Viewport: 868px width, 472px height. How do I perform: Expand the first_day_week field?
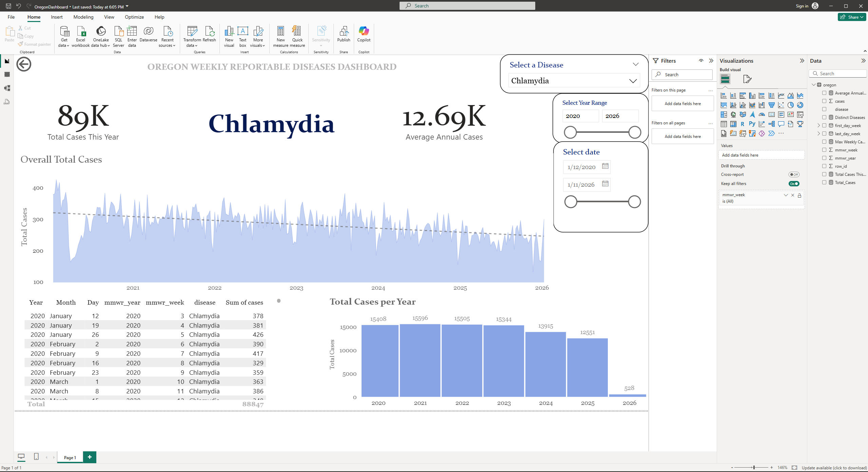[x=819, y=125]
